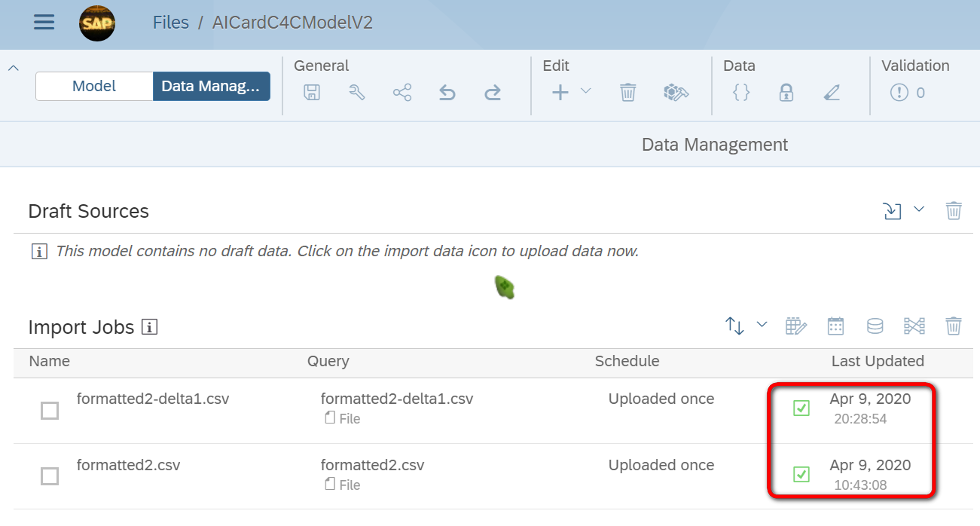Screen dimensions: 980x526
Task: Click the Data Management title text
Action: pyautogui.click(x=715, y=145)
